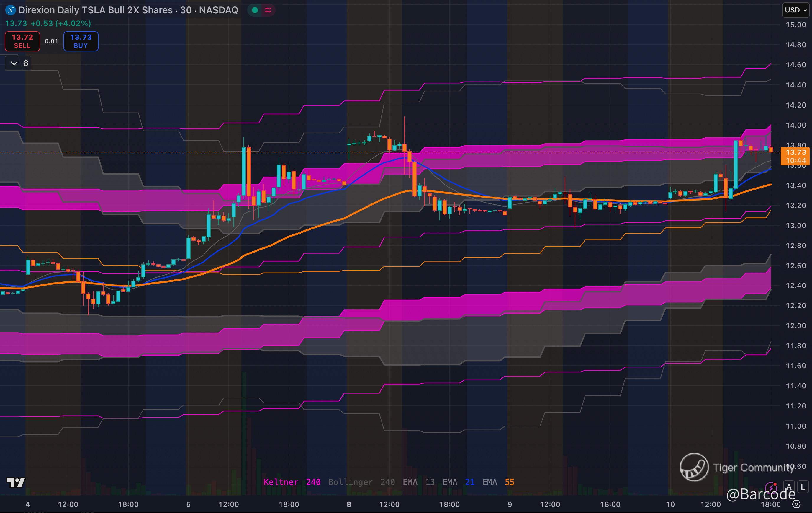Open time axis settings hexagon icon
The image size is (812, 513).
click(x=796, y=504)
